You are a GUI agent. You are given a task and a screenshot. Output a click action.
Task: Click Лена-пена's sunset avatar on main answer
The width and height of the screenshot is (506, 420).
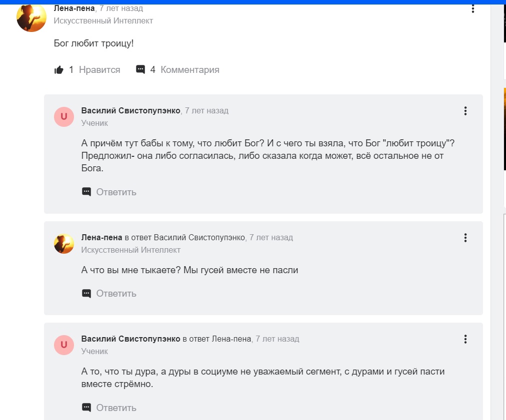[x=31, y=17]
